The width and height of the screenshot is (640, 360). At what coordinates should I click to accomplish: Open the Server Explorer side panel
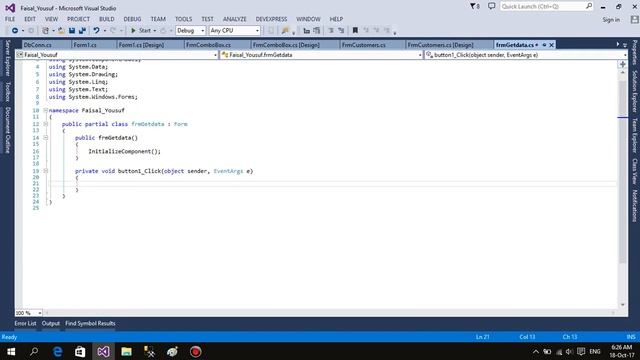point(7,58)
